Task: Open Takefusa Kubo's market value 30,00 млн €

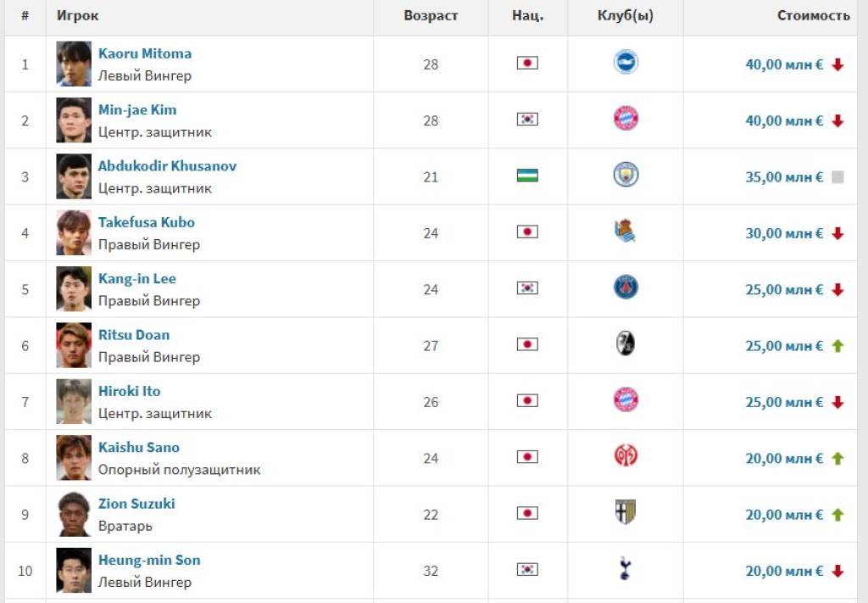Action: click(x=784, y=233)
